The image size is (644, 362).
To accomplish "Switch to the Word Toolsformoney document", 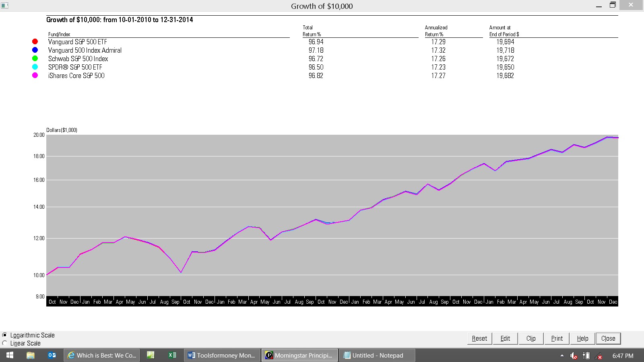I will [x=222, y=355].
